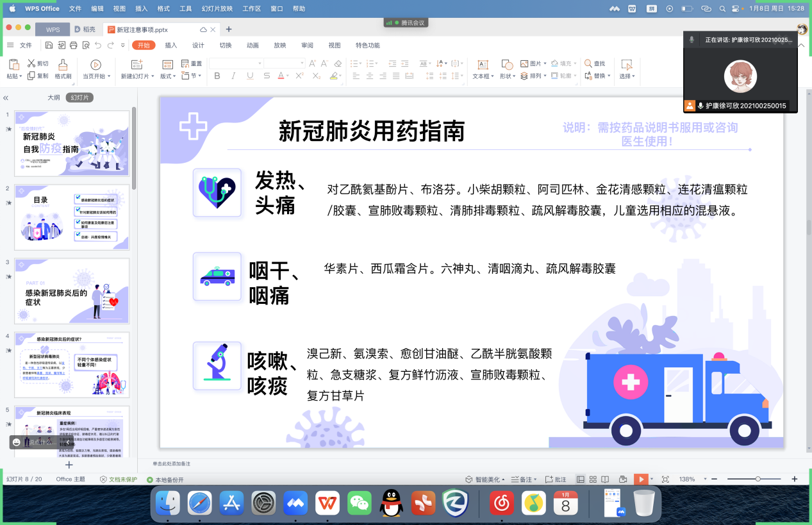The height and width of the screenshot is (525, 812).
Task: Click the Superscript X² icon
Action: pos(299,76)
